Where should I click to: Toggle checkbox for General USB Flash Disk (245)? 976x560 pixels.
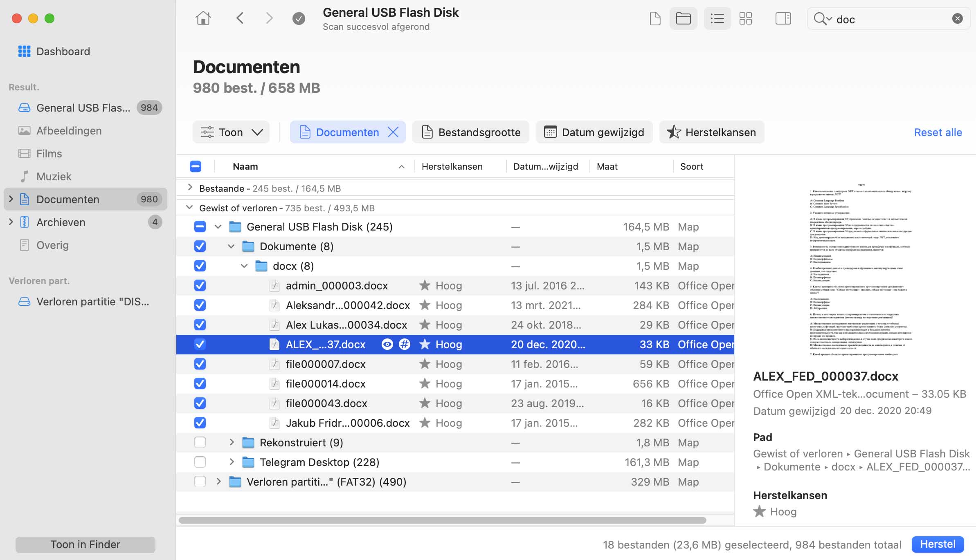coord(200,227)
